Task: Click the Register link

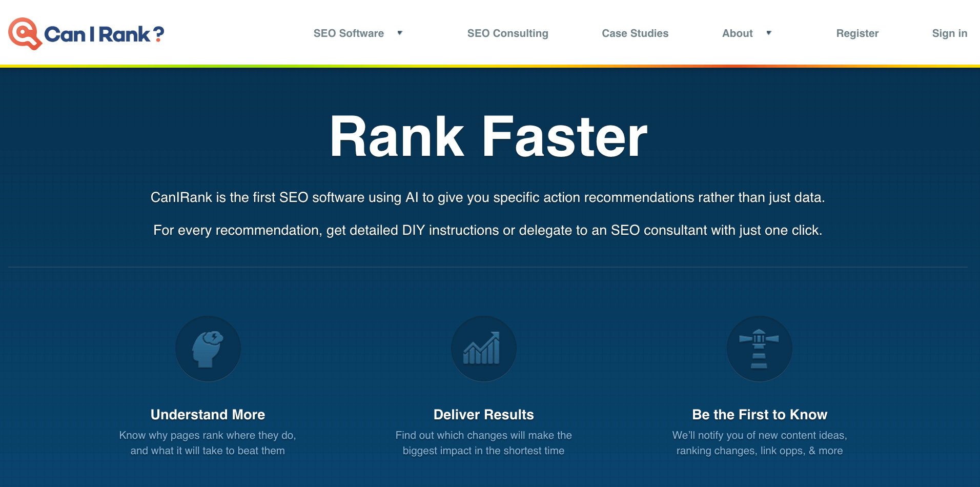Action: 857,33
